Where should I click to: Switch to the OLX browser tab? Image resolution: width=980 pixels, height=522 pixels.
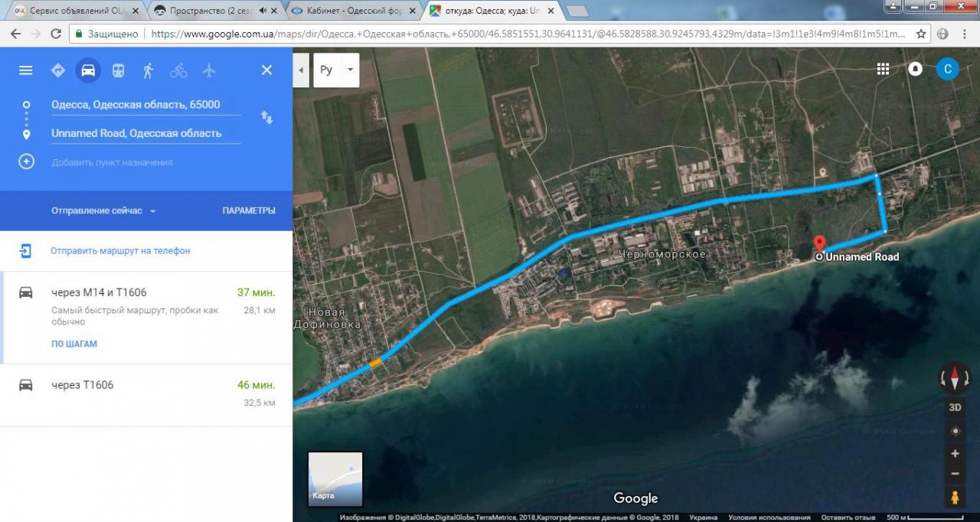[77, 11]
